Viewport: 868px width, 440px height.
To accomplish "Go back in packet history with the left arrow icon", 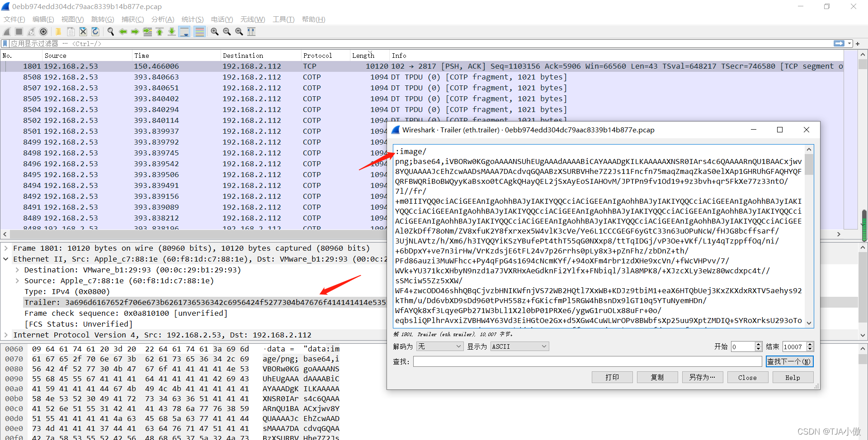I will pos(123,32).
